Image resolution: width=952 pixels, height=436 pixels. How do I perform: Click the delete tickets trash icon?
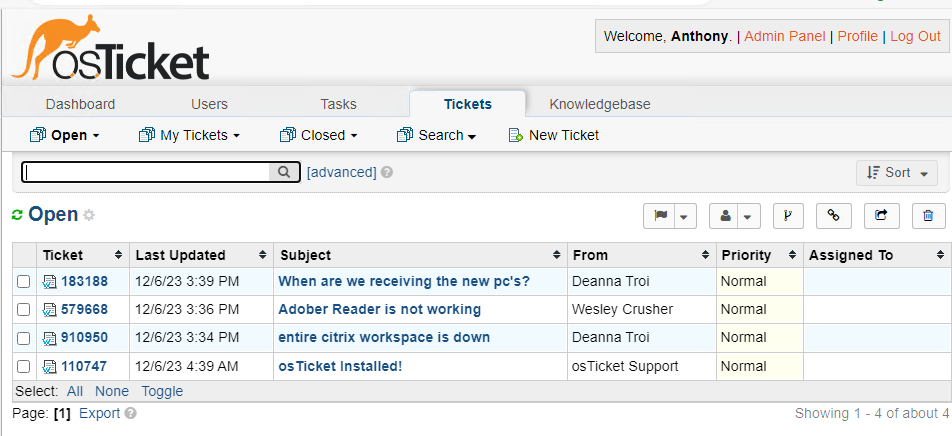click(928, 215)
